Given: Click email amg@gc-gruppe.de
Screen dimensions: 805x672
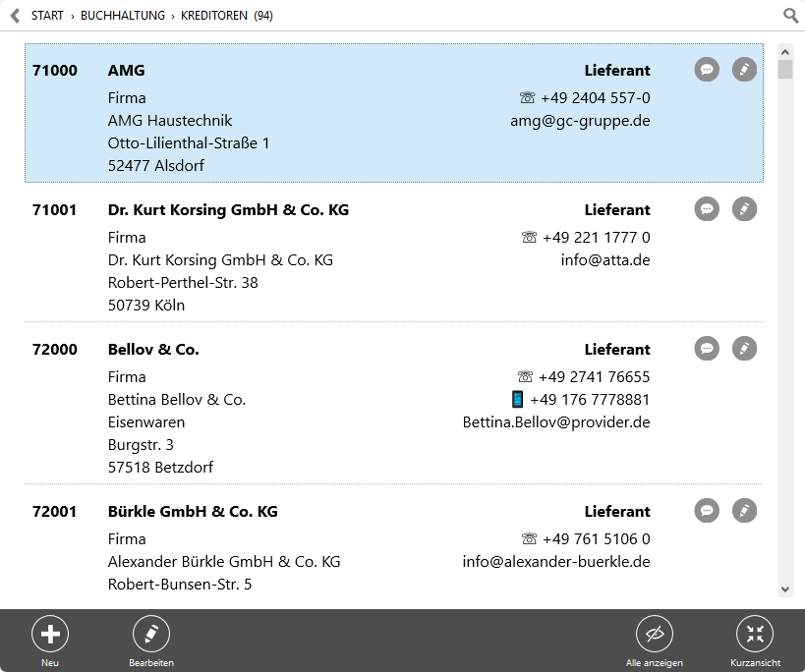Looking at the screenshot, I should (x=580, y=121).
